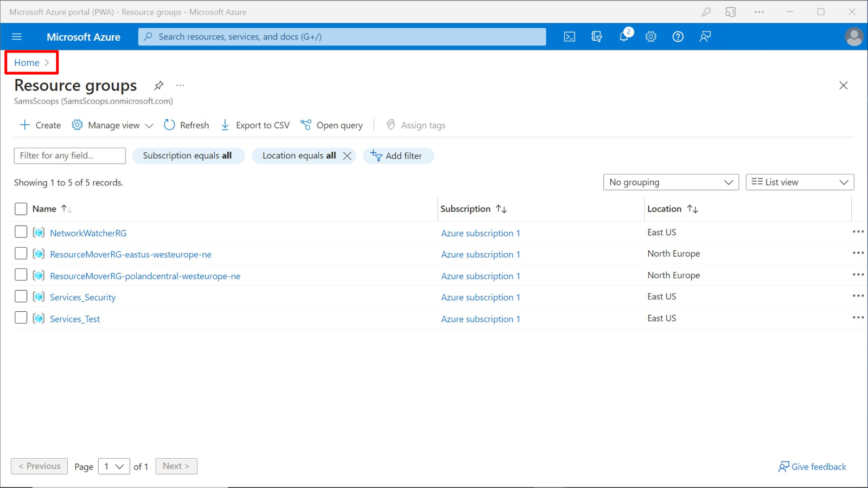Open row menu for NetworkWatcherRG
The height and width of the screenshot is (488, 868).
coord(858,232)
